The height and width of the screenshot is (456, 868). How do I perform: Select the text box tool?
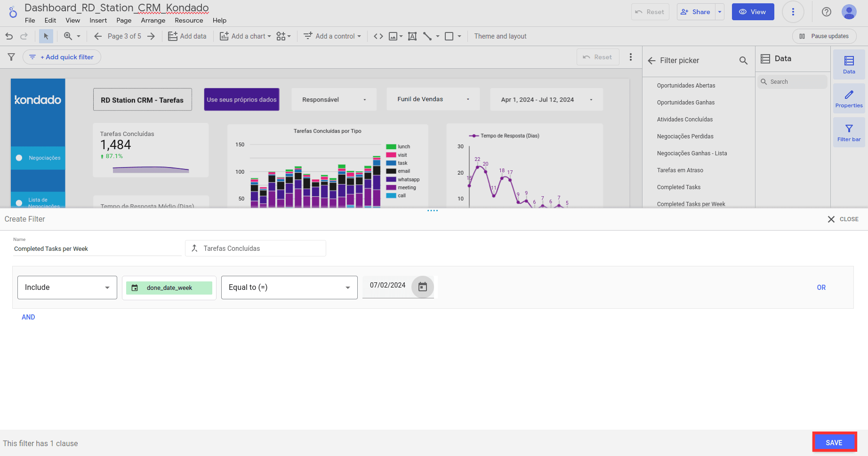pyautogui.click(x=412, y=36)
